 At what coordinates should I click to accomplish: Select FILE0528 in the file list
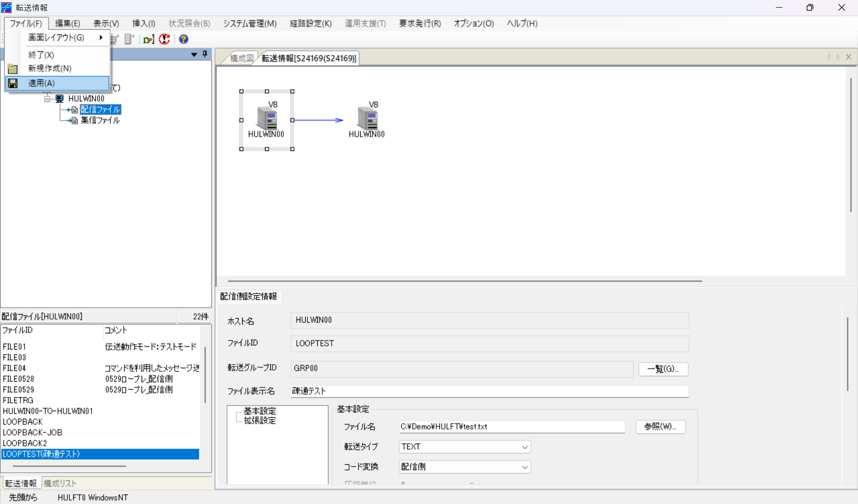point(19,379)
